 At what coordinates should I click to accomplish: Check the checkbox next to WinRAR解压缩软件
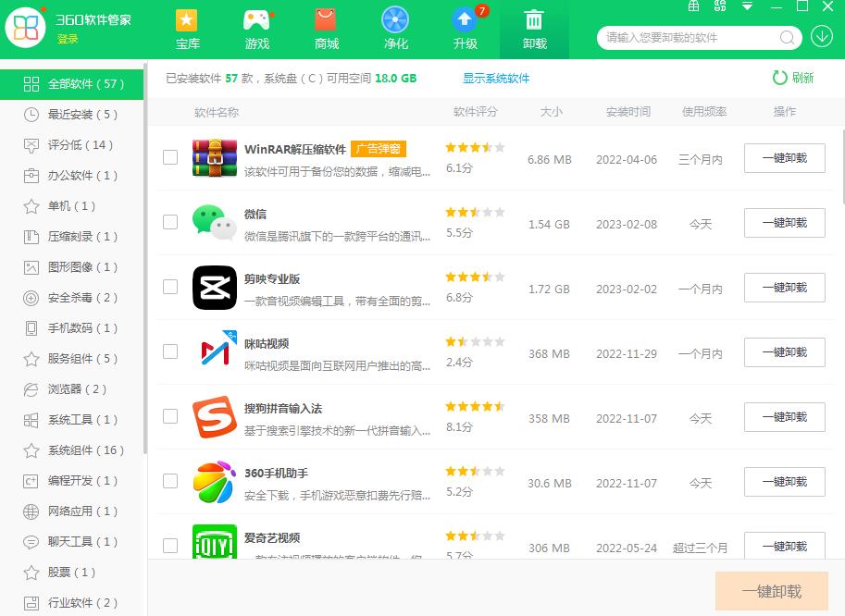[170, 157]
